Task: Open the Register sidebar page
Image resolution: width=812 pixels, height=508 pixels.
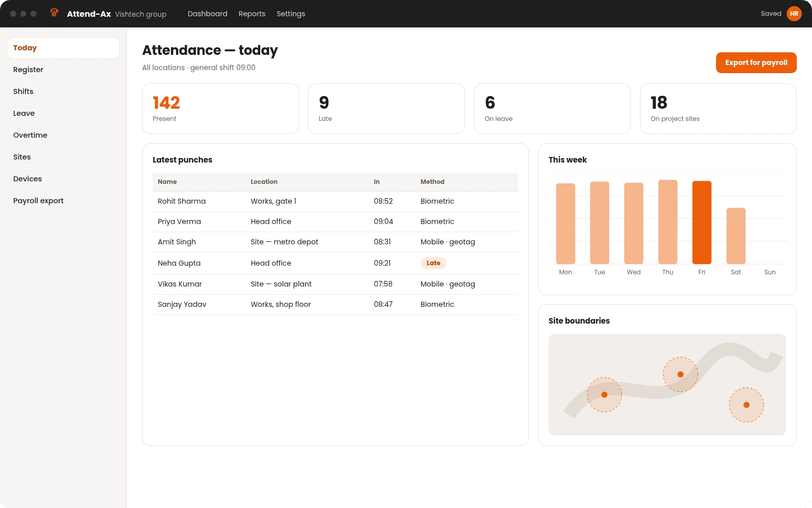Action: pyautogui.click(x=63, y=70)
